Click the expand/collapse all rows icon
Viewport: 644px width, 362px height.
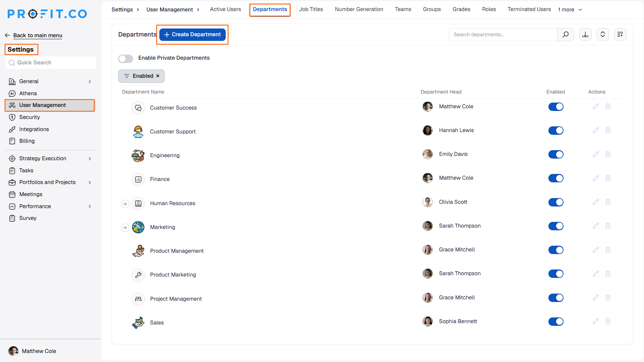603,35
